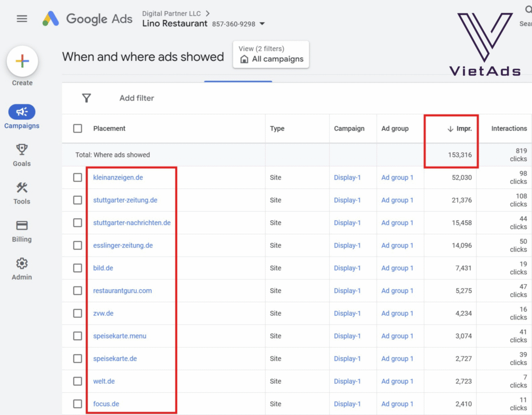Viewport: 532px width, 415px height.
Task: Click the search magnifier icon
Action: pyautogui.click(x=528, y=9)
